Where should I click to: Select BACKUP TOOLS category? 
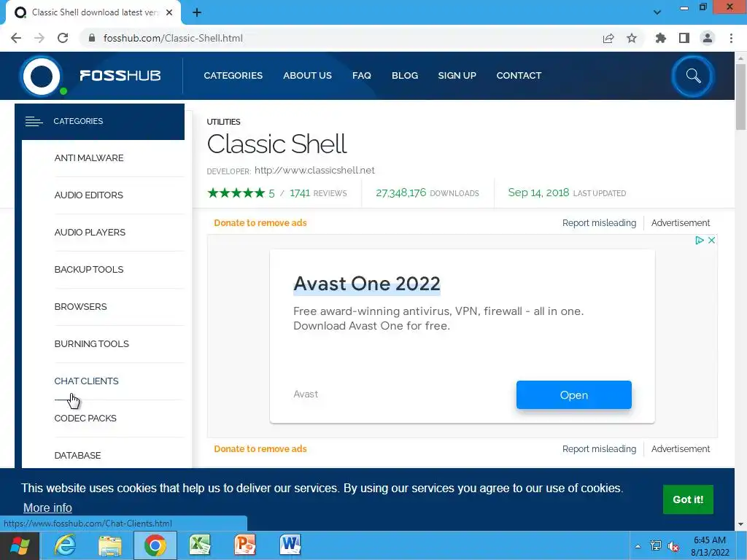click(89, 270)
